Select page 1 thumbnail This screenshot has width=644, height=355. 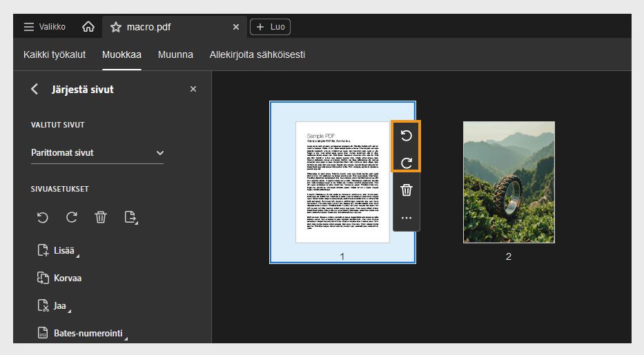tap(342, 182)
